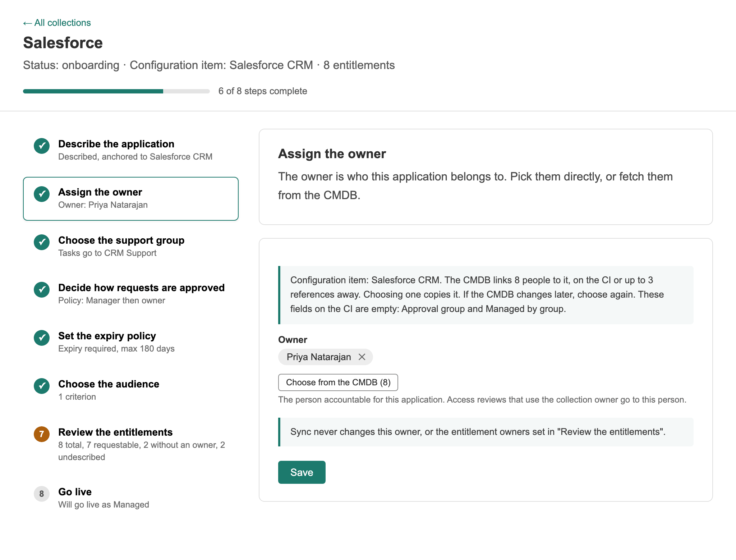Click checkmark icon beside Choose the support group
The image size is (736, 560).
pos(42,242)
